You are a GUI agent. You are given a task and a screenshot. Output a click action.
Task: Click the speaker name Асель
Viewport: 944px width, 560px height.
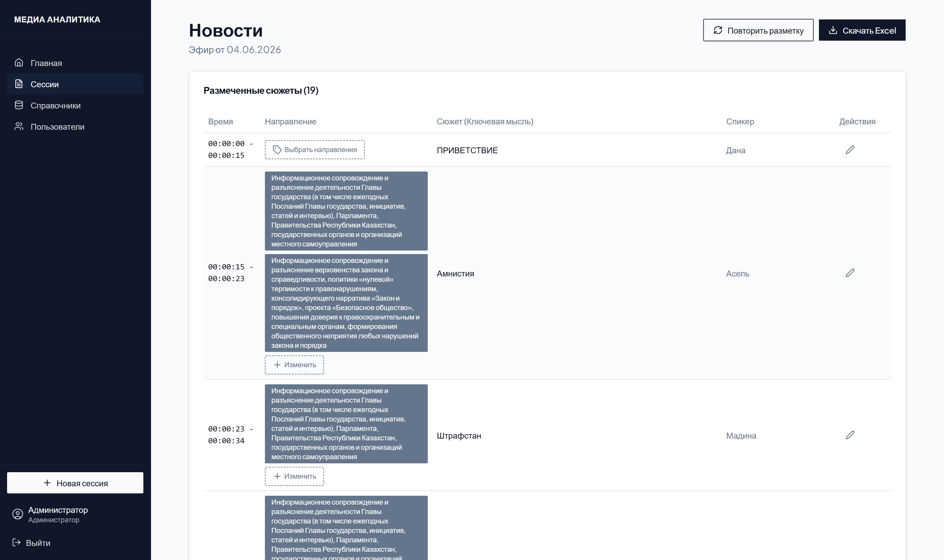tap(737, 274)
